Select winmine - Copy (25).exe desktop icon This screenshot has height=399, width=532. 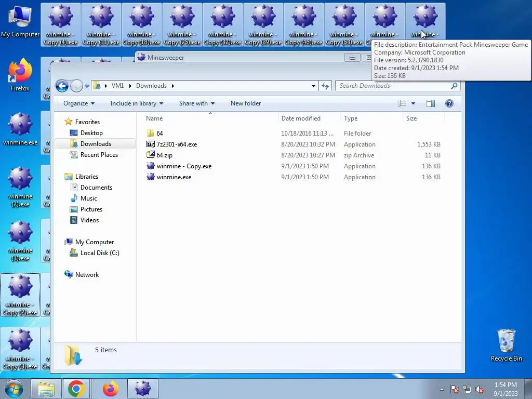182,24
